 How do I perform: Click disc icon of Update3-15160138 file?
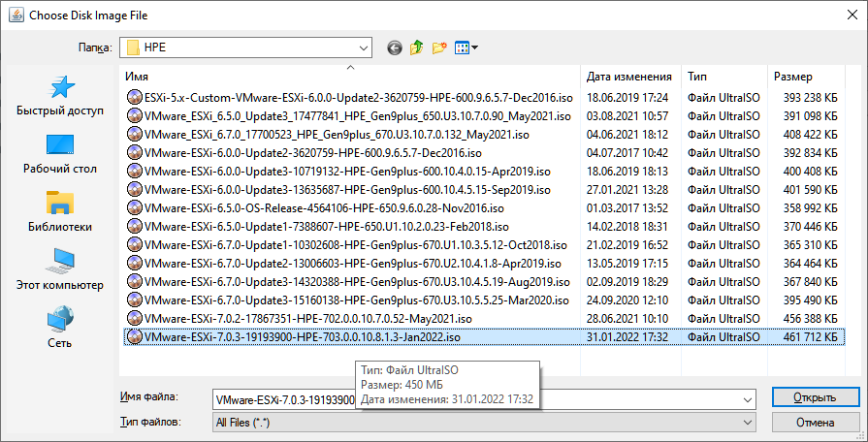coord(135,300)
